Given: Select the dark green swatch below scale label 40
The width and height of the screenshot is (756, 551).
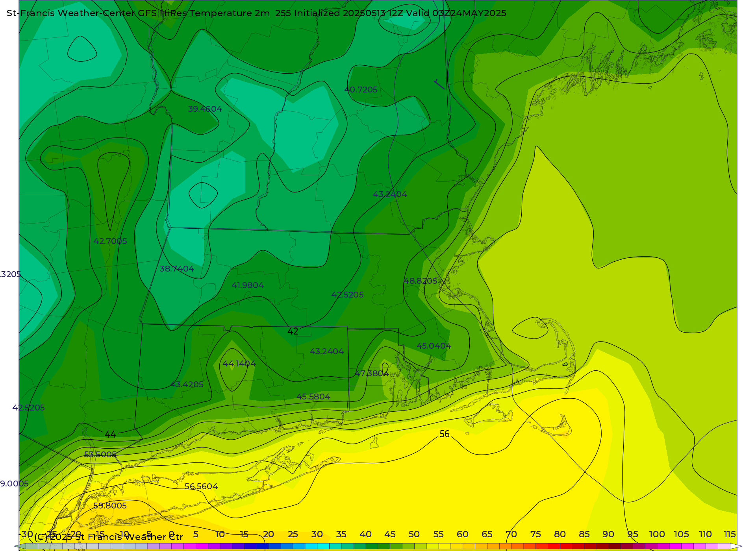Looking at the screenshot, I should point(372,546).
